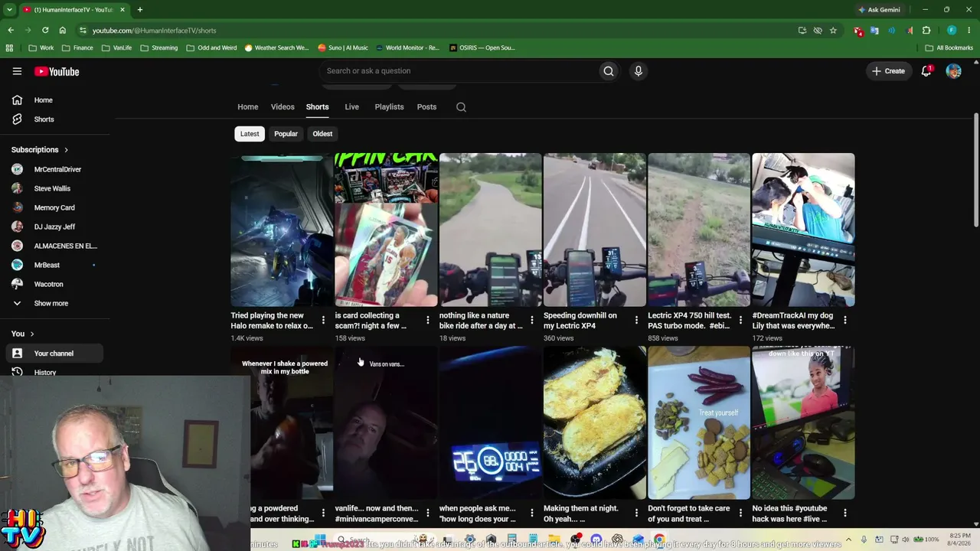980x551 pixels.
Task: Open more options for Making them at night
Action: [635, 513]
